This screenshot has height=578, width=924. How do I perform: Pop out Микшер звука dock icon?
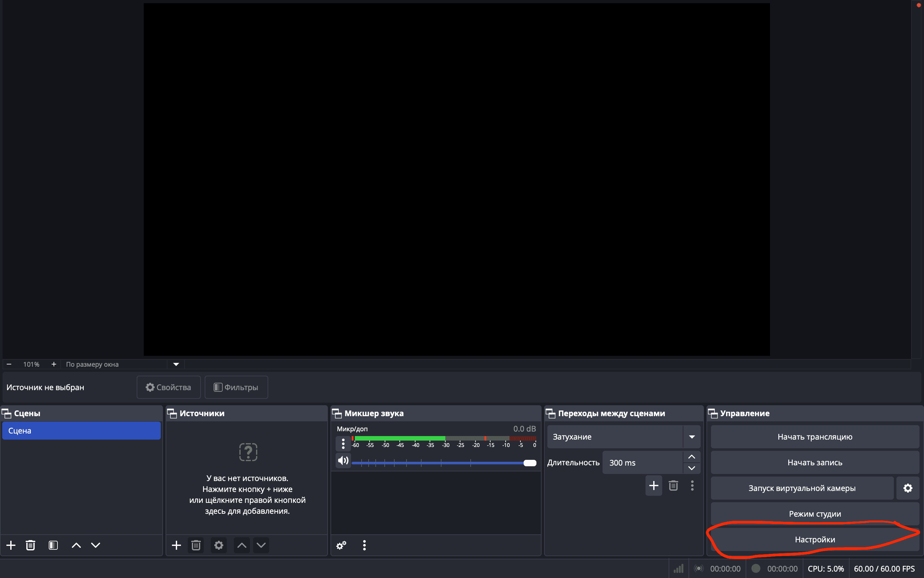click(x=337, y=413)
